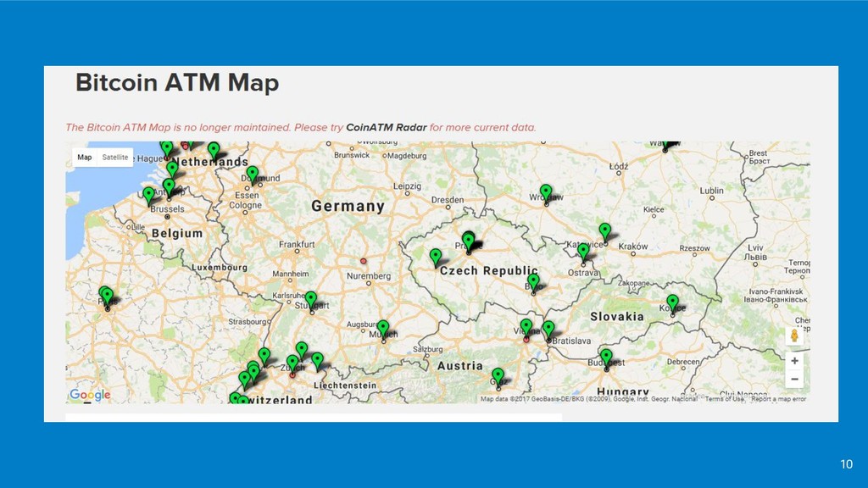This screenshot has height=488, width=868.
Task: Select the ATM pin at Ostrava
Action: tap(583, 252)
